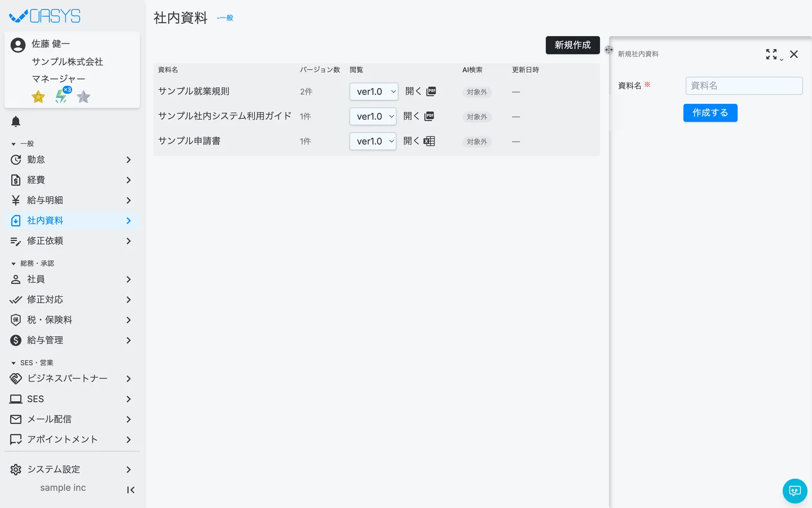Viewport: 812px width, 508px height.
Task: Open 修正対応 menu
Action: pos(72,300)
